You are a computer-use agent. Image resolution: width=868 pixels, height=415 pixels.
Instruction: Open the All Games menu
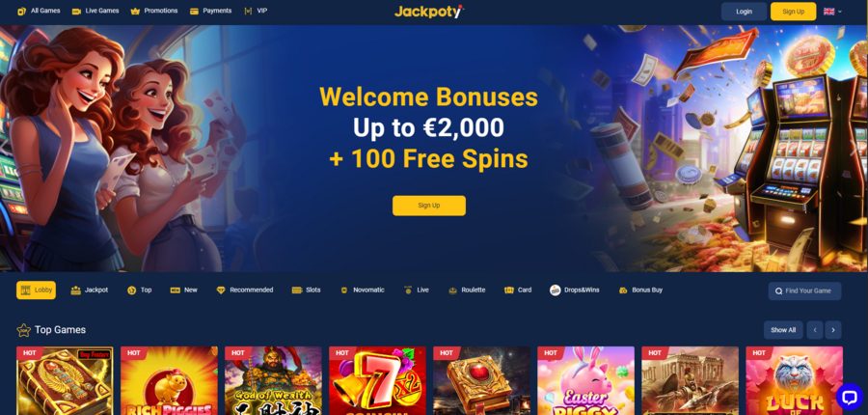click(39, 11)
